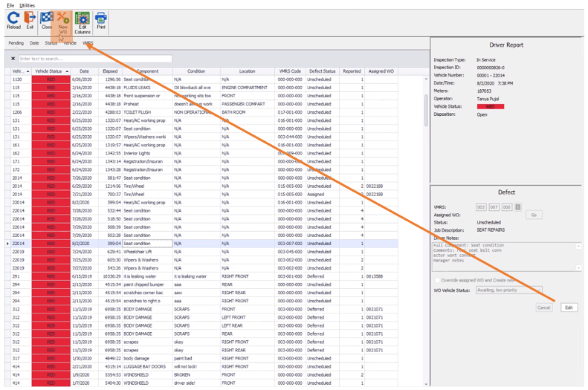Image resolution: width=588 pixels, height=390 pixels.
Task: Create a New WO from toolbar
Action: click(x=63, y=22)
